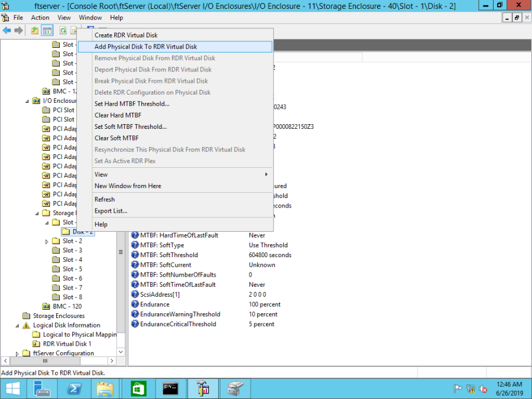Click the "604800 seconds" value
This screenshot has width=532, height=399.
270,255
